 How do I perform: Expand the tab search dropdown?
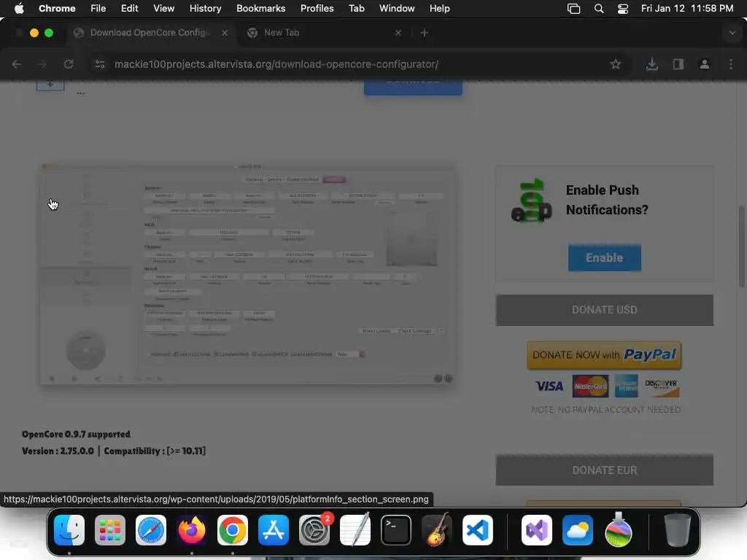[732, 33]
